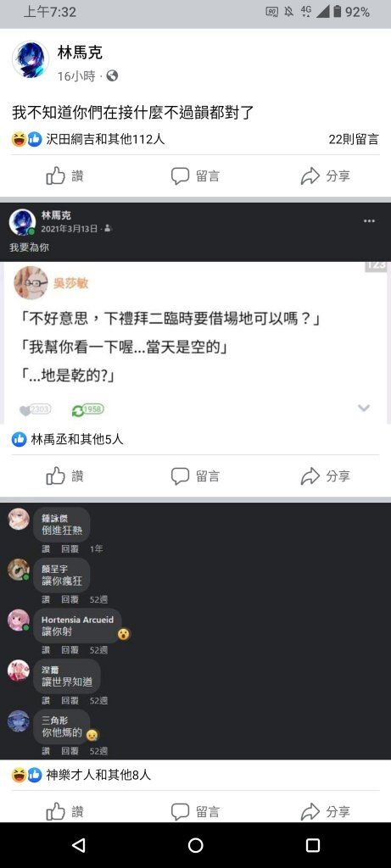Expand chevron arrow in 吳莎敏 tweet card
Image resolution: width=391 pixels, height=868 pixels.
364,409
